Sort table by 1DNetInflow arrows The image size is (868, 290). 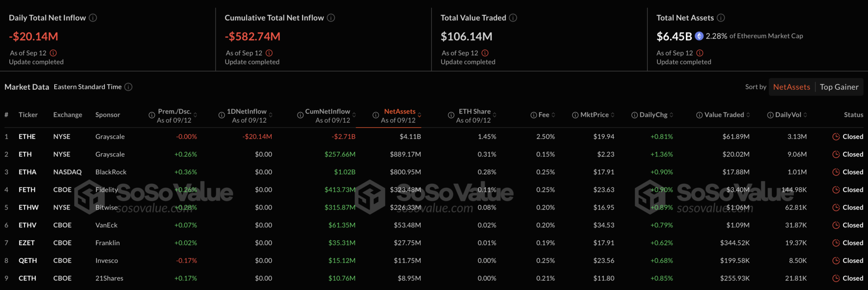pyautogui.click(x=270, y=115)
